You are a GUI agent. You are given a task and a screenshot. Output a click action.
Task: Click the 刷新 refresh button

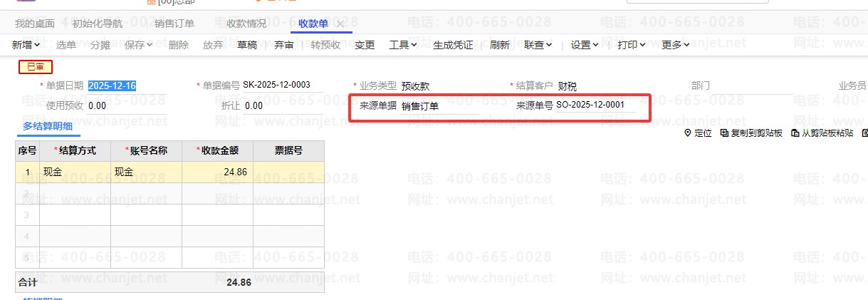(500, 45)
